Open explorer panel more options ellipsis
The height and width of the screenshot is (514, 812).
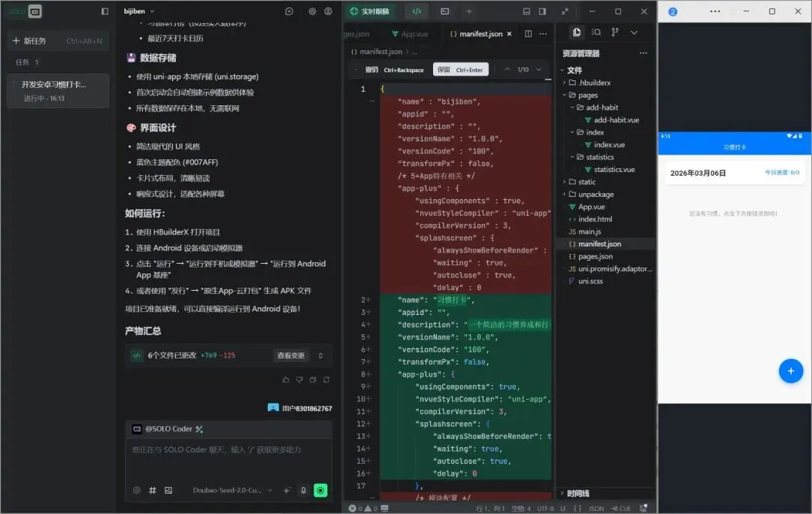[x=643, y=53]
